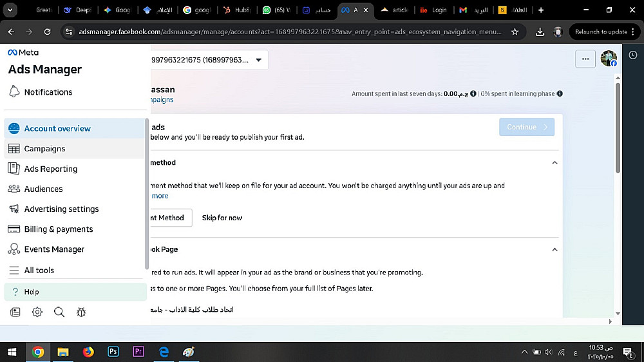
Task: Click info icon next to amount spent
Action: point(473,93)
